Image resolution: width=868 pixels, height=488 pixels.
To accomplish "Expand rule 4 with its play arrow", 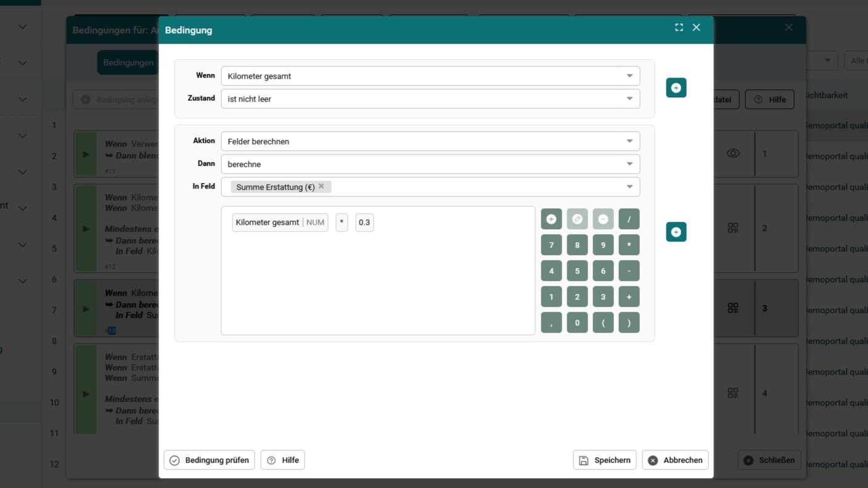I will (86, 394).
